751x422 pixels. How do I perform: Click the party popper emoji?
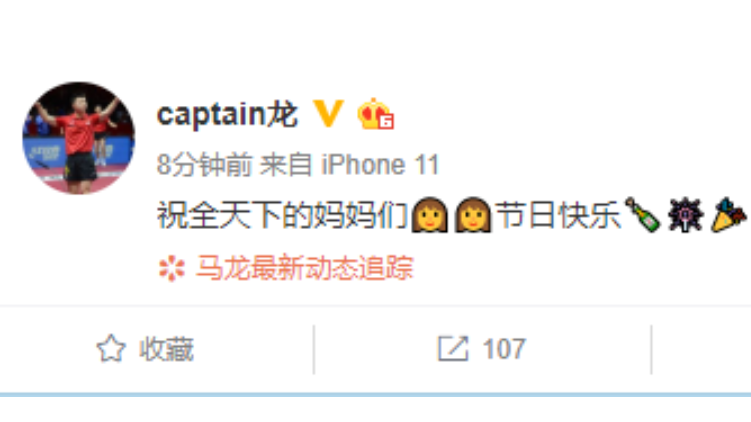click(x=728, y=215)
